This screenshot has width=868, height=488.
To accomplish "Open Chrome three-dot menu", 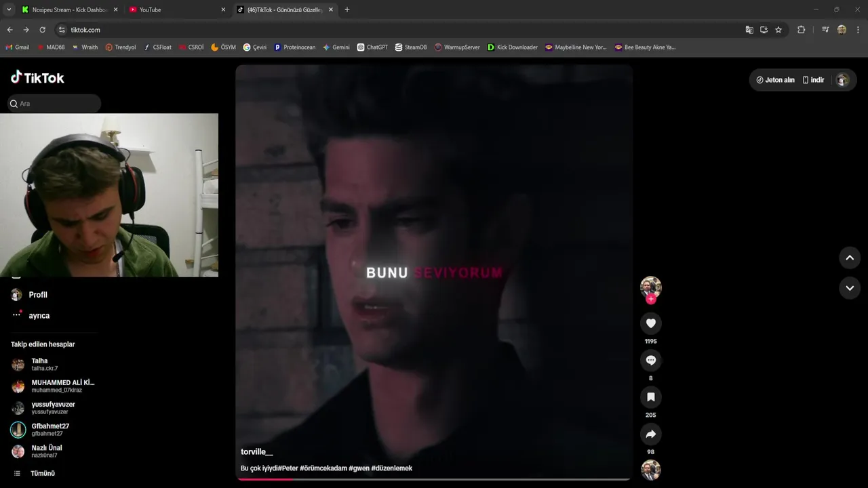I will coord(859,30).
